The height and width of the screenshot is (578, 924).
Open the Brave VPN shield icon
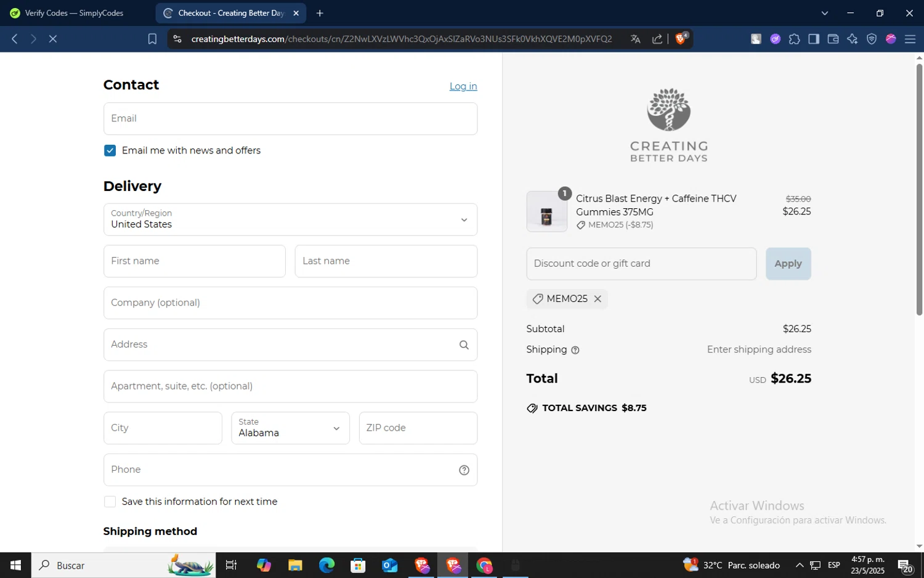(872, 39)
